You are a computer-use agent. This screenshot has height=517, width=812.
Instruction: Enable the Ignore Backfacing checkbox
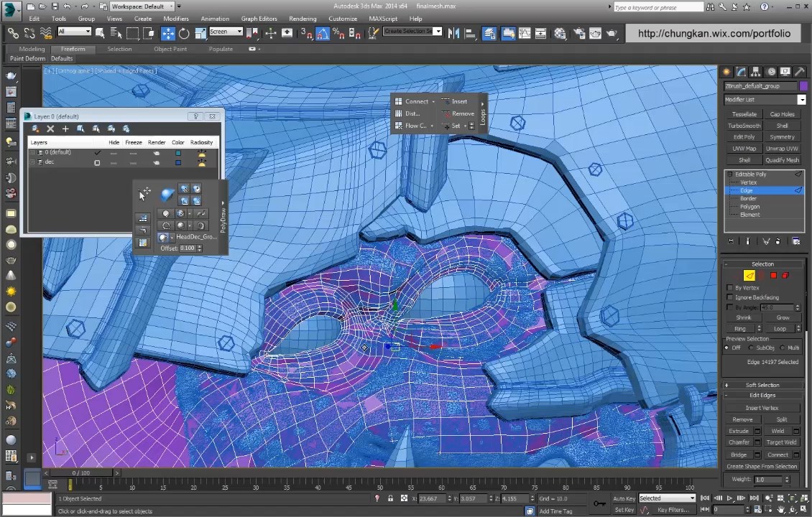pos(730,297)
